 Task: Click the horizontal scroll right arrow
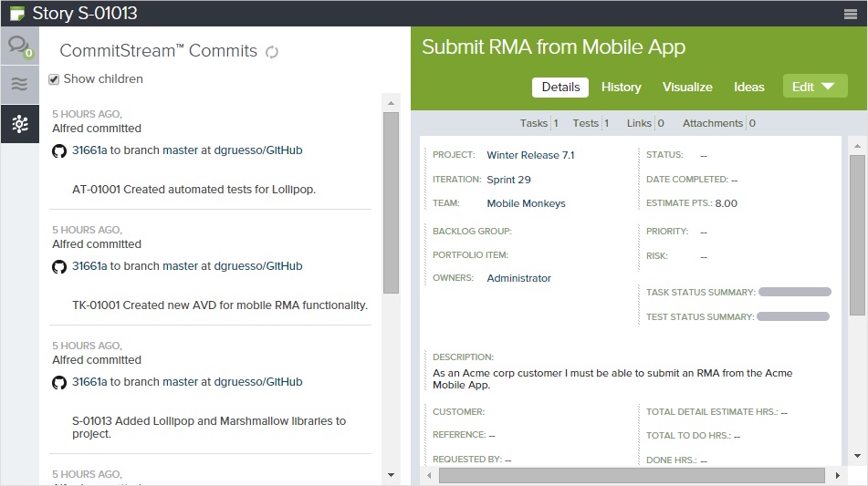pyautogui.click(x=838, y=475)
